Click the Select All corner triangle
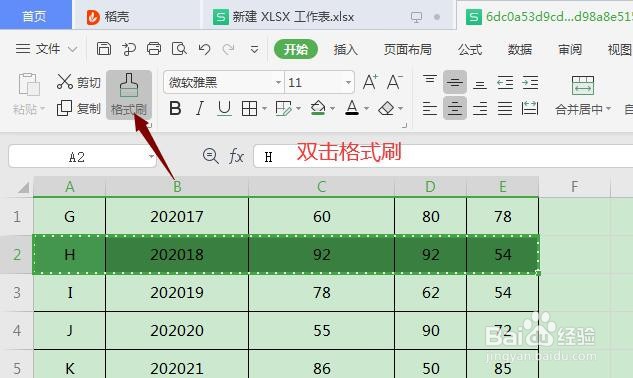Screen dimensions: 633x378 pos(23,187)
